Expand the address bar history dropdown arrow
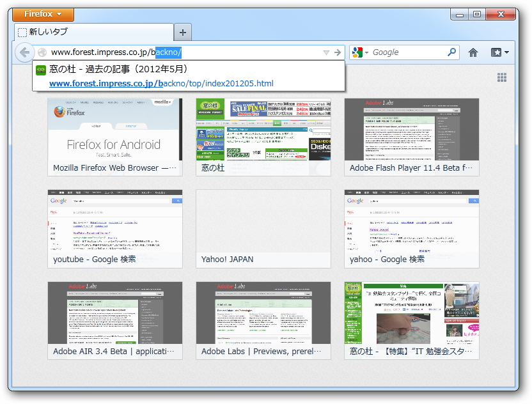Viewport: 532px width, 404px height. point(326,52)
